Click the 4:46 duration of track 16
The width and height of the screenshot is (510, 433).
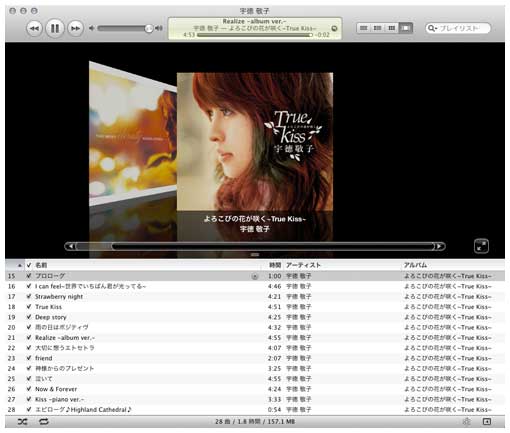275,286
